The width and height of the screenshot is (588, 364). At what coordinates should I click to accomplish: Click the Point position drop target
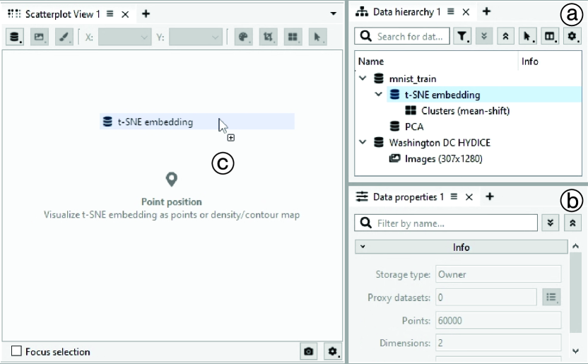point(172,196)
